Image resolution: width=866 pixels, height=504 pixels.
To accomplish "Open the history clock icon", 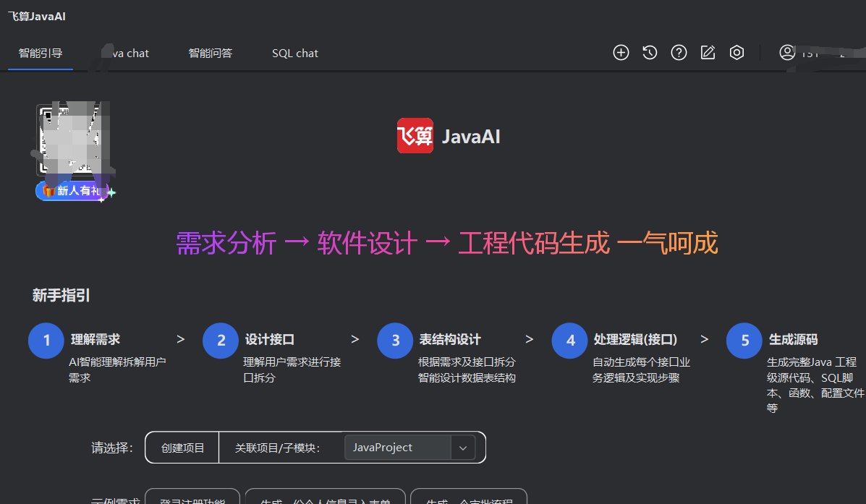I will tap(650, 53).
